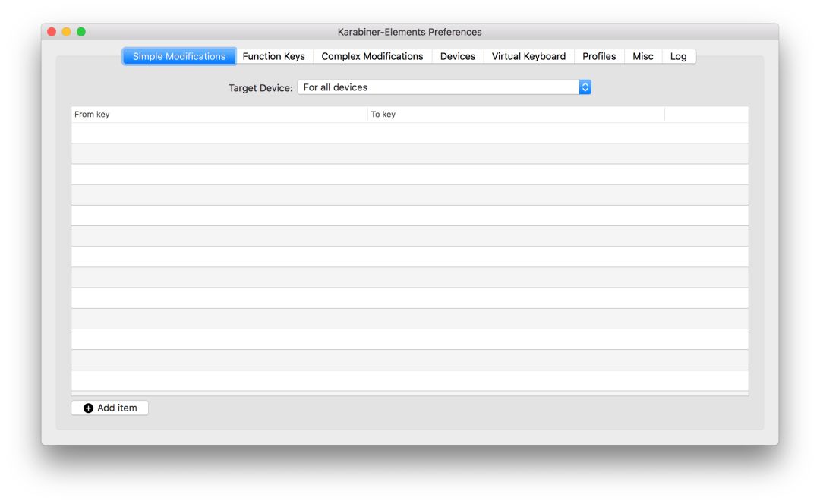Image resolution: width=820 pixels, height=504 pixels.
Task: View the Log tab
Action: tap(678, 56)
